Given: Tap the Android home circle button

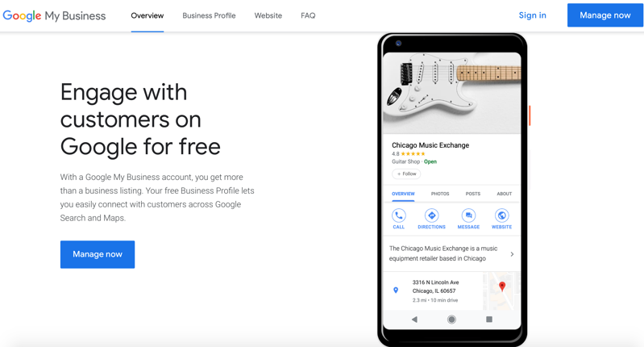Looking at the screenshot, I should click(451, 320).
